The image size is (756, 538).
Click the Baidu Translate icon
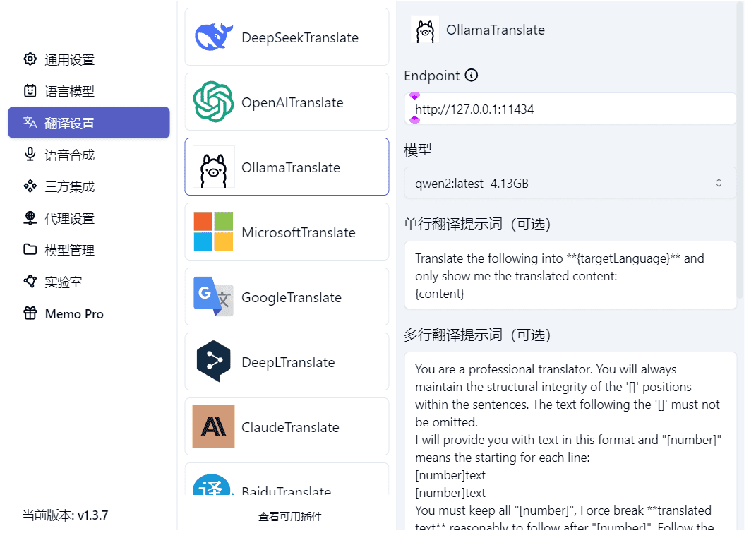click(213, 486)
